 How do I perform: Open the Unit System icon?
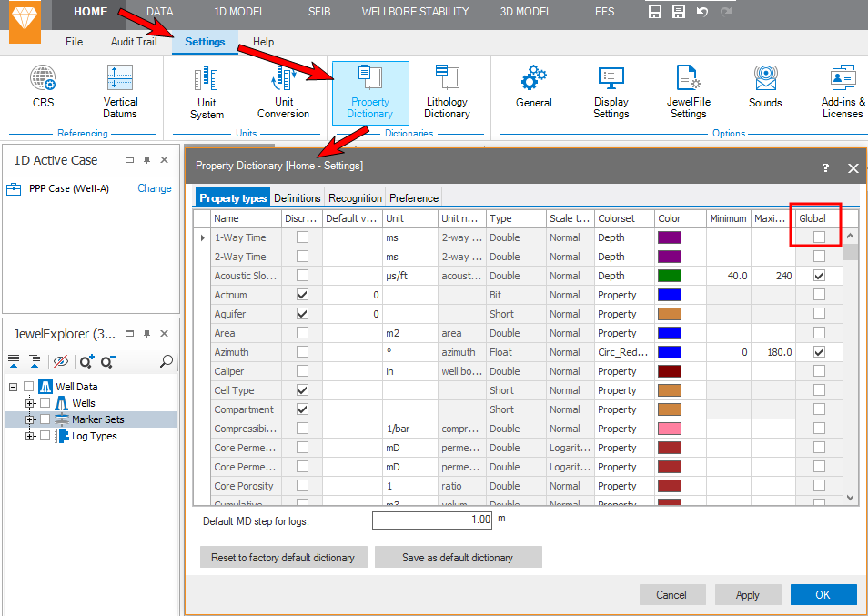(207, 93)
